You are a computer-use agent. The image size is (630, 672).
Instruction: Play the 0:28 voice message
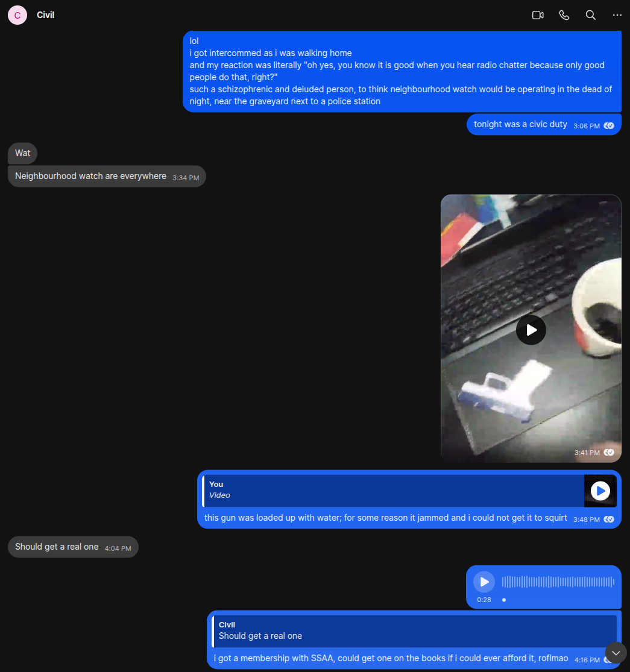[x=484, y=582]
